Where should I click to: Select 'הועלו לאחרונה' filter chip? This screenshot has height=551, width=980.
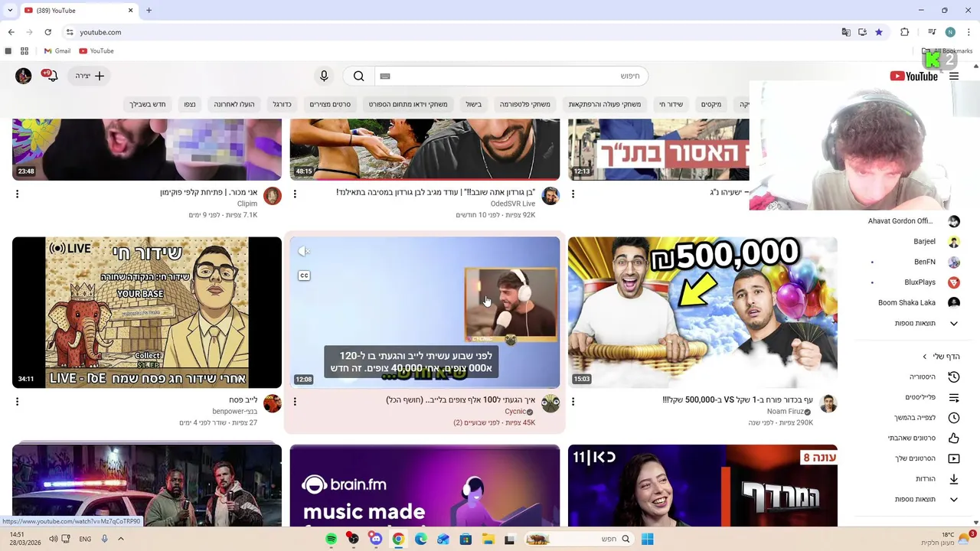tap(234, 104)
